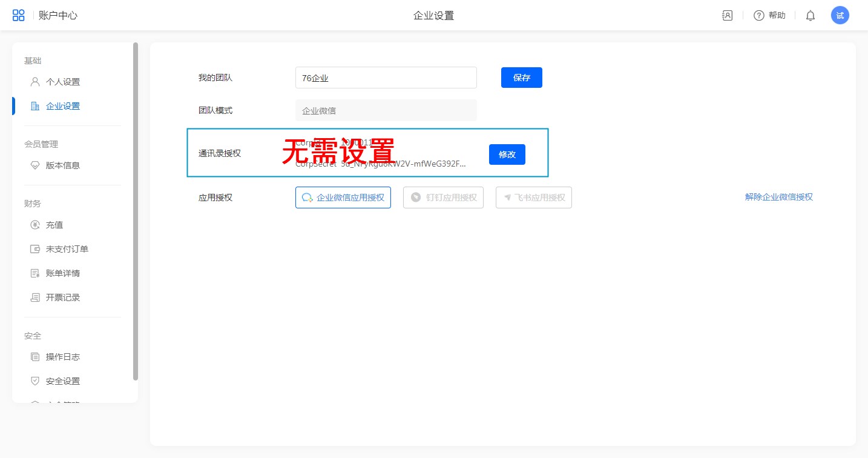
Task: Open 未支付订单 in sidebar
Action: 67,249
